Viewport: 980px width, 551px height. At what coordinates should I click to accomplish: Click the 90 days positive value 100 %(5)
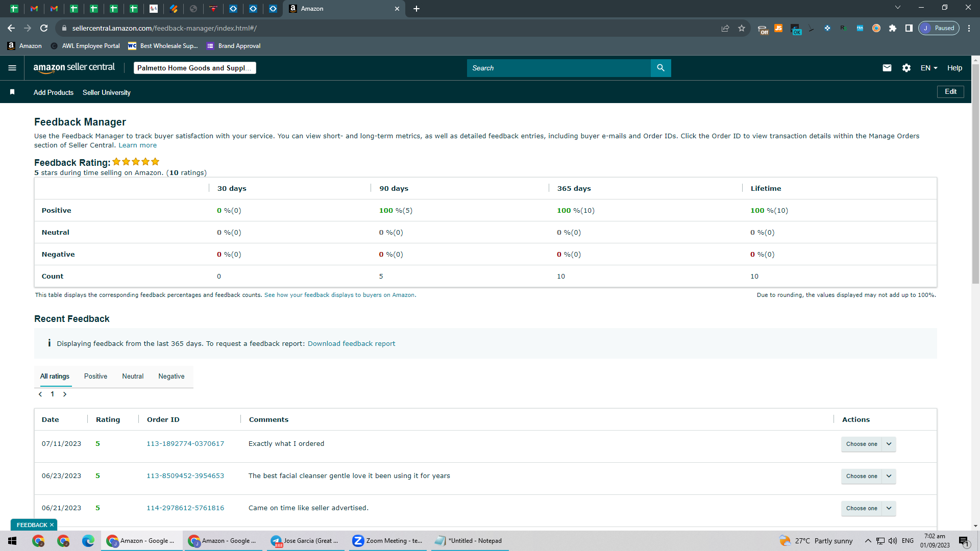(396, 210)
